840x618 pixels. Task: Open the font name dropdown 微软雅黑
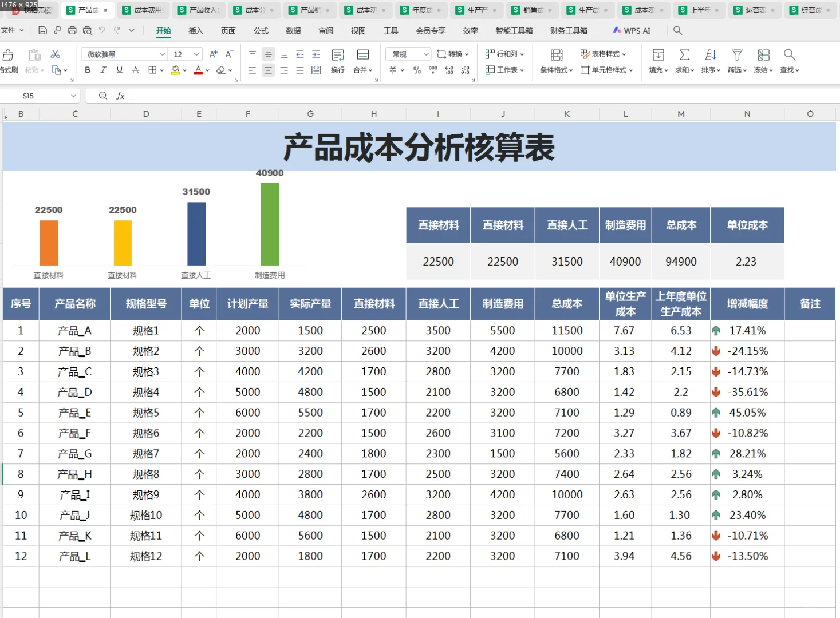[x=162, y=54]
